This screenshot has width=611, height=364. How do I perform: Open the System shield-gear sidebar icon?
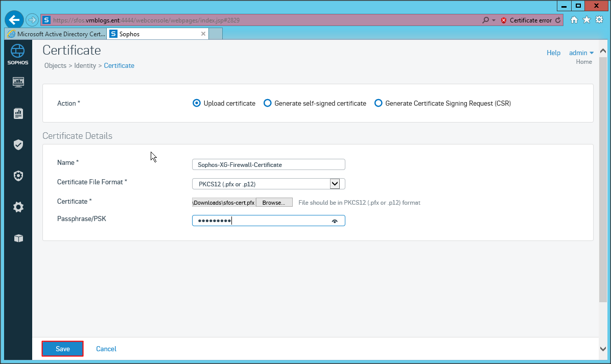(x=18, y=176)
